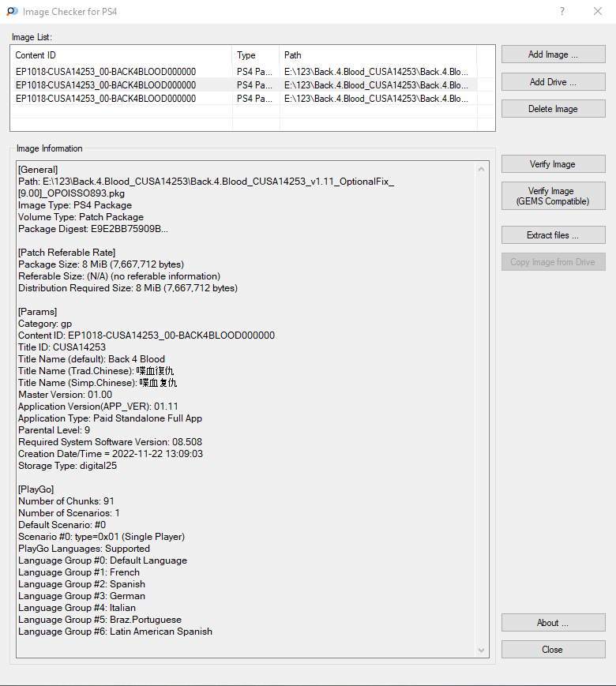Screen dimensions: 616x686
Task: Click the 'Path: E:\123\Back.4.Blood' line in information
Action: click(206, 187)
